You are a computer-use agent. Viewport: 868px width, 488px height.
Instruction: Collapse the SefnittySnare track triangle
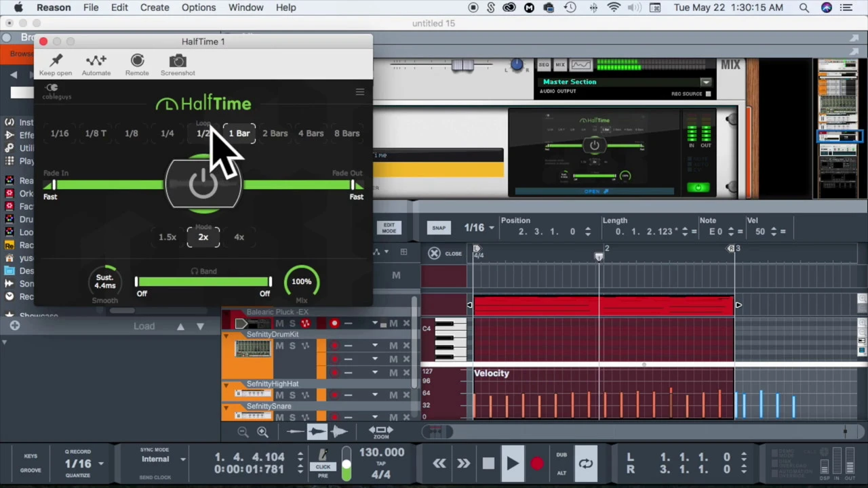(x=226, y=407)
